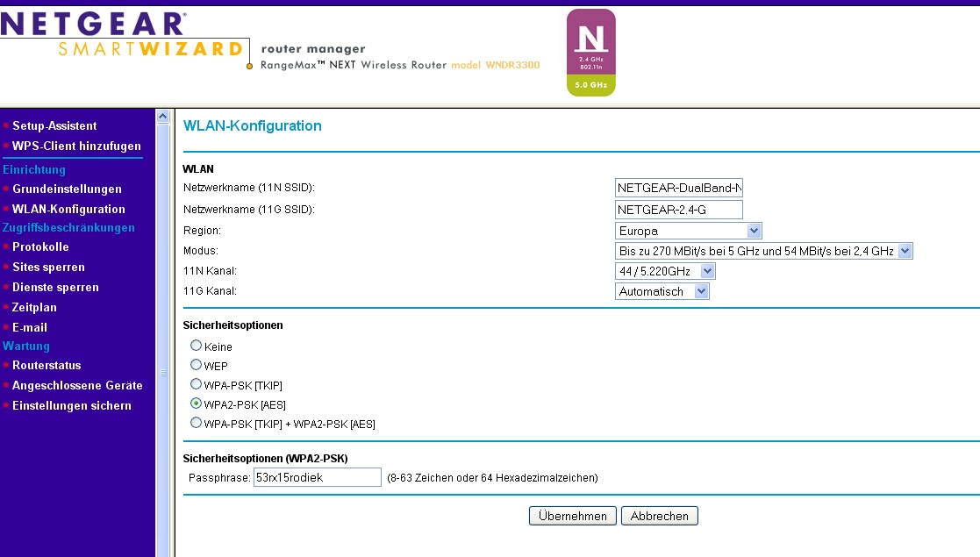Open the 11N Kanal dropdown
980x557 pixels.
coord(665,271)
